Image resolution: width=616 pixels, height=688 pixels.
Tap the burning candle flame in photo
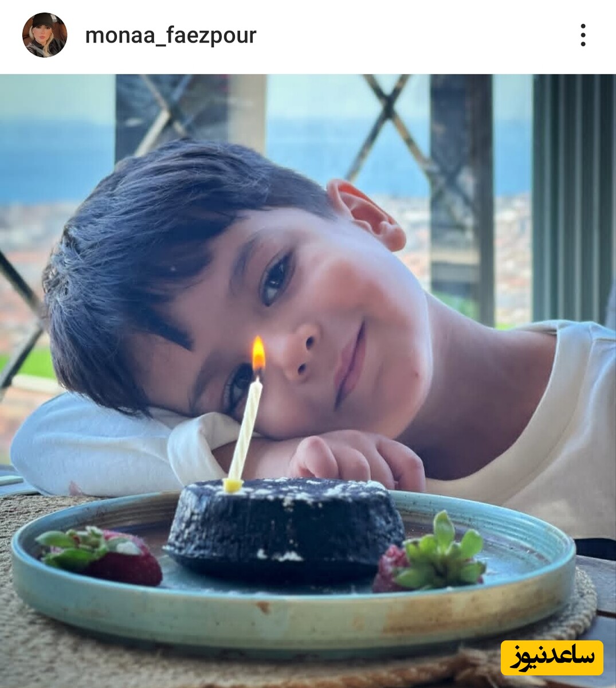pos(258,354)
